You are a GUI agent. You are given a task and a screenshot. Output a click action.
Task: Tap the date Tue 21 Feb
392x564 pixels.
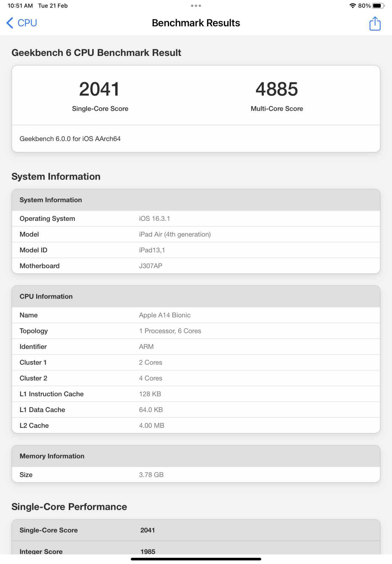(x=53, y=5)
